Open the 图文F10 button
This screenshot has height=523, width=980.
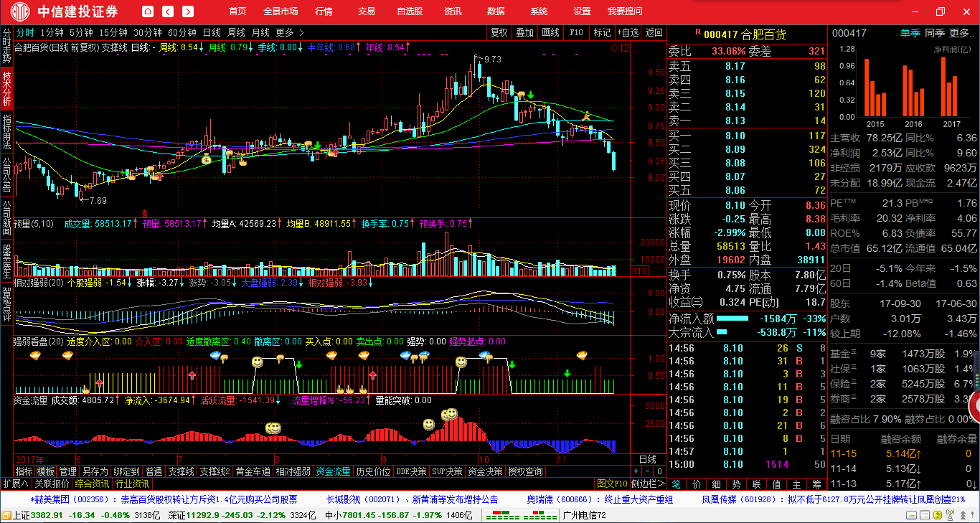tap(612, 484)
